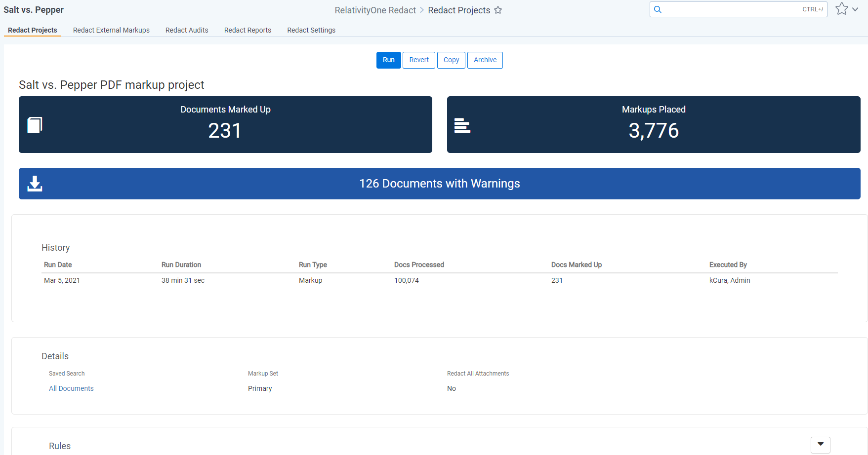Open the favorites star at top right
This screenshot has height=455, width=868.
tap(842, 9)
